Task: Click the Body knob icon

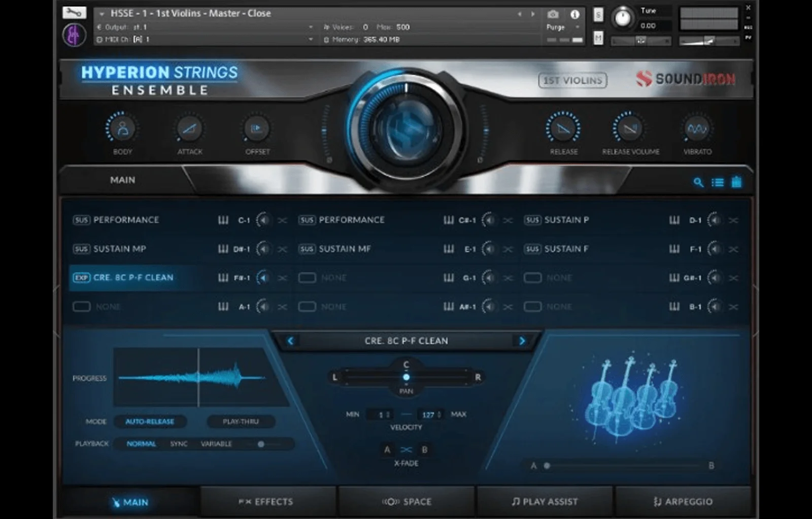Action: 122,129
